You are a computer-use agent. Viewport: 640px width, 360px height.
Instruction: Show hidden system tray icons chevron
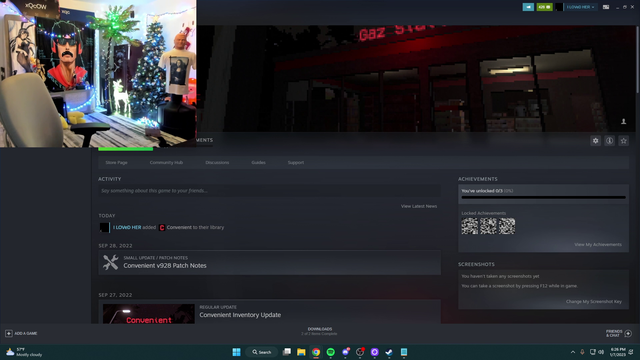click(573, 352)
